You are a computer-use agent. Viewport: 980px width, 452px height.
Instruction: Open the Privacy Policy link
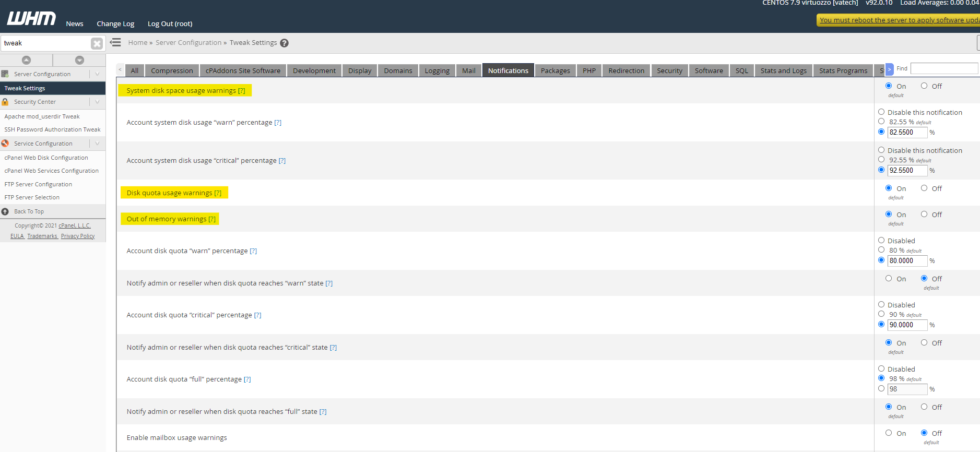pyautogui.click(x=78, y=236)
